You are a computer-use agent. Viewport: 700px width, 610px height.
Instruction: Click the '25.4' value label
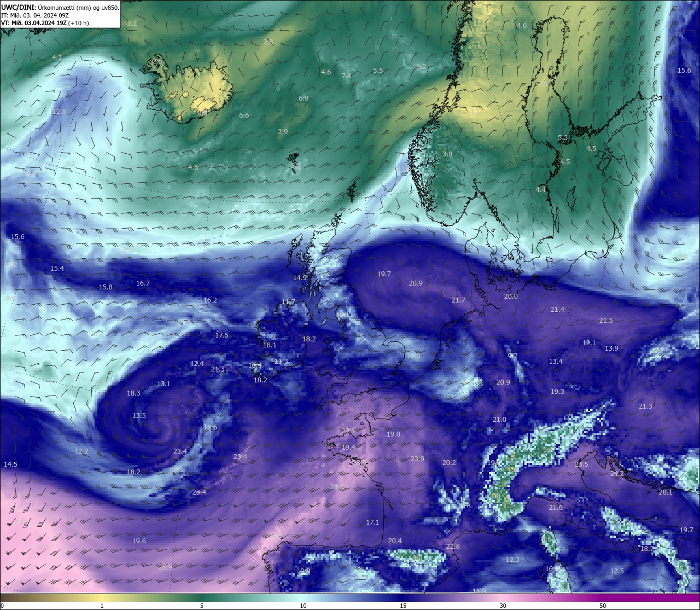click(240, 457)
